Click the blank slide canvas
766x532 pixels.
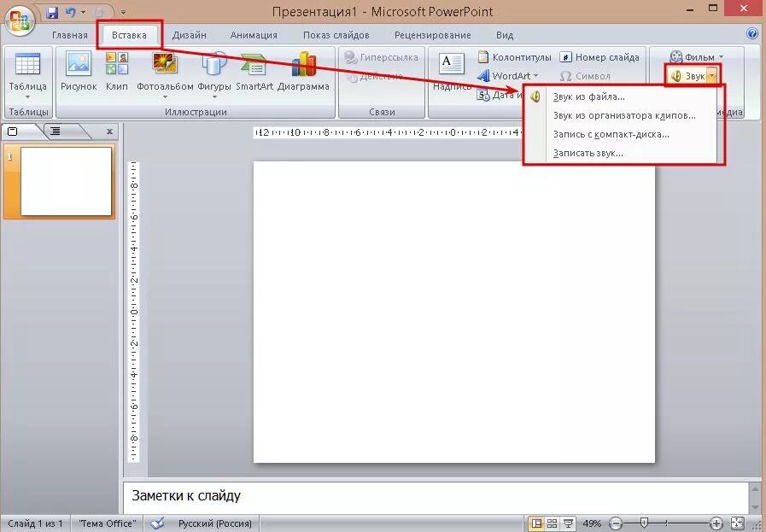pos(453,312)
